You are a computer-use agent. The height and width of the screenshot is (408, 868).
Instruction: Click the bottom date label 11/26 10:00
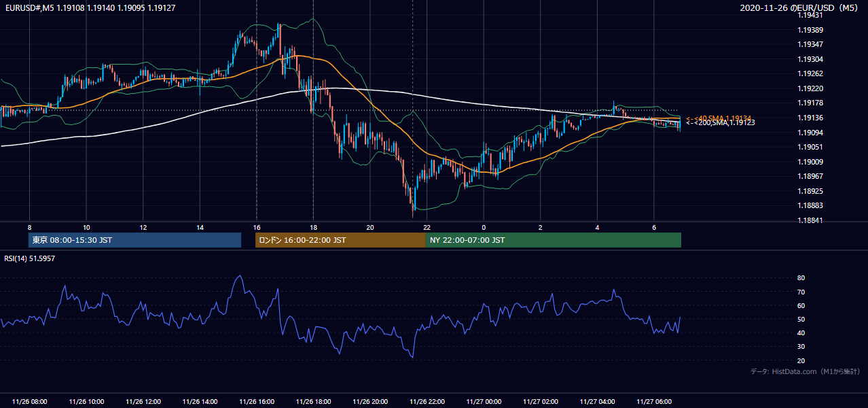86,402
